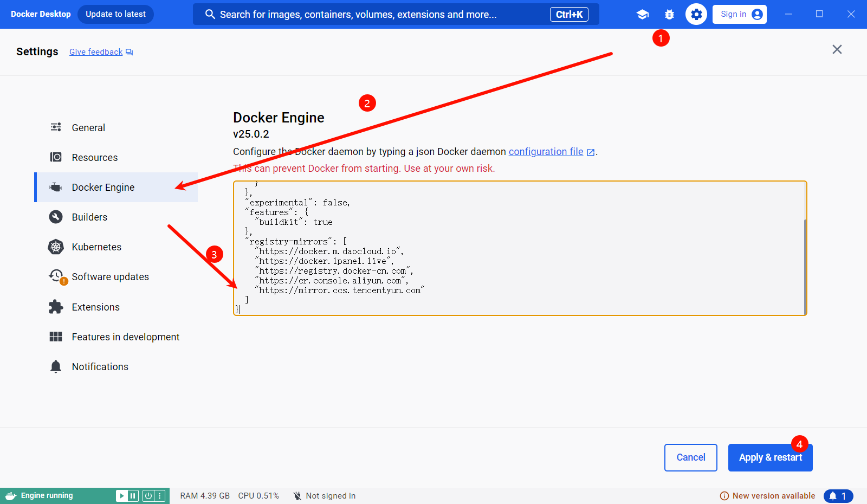Open the Troubleshoot bug icon
This screenshot has width=867, height=504.
(670, 15)
